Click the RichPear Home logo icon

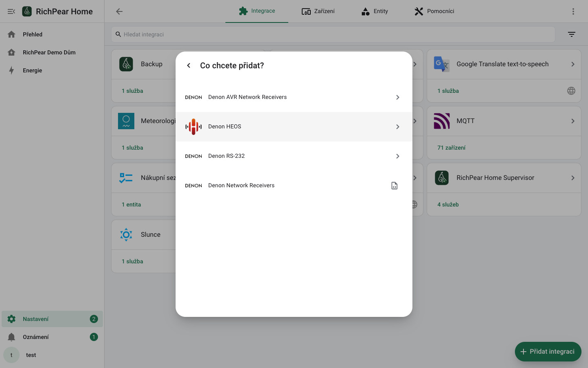coord(27,11)
